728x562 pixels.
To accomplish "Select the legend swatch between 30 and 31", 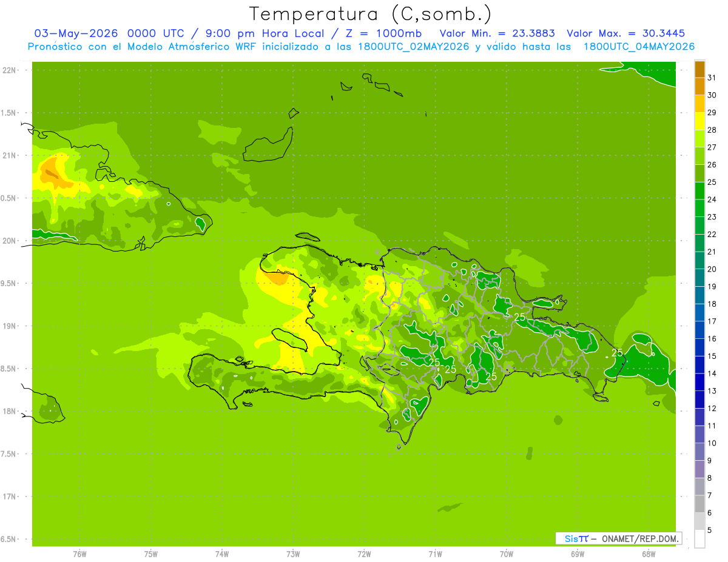I will pos(699,87).
